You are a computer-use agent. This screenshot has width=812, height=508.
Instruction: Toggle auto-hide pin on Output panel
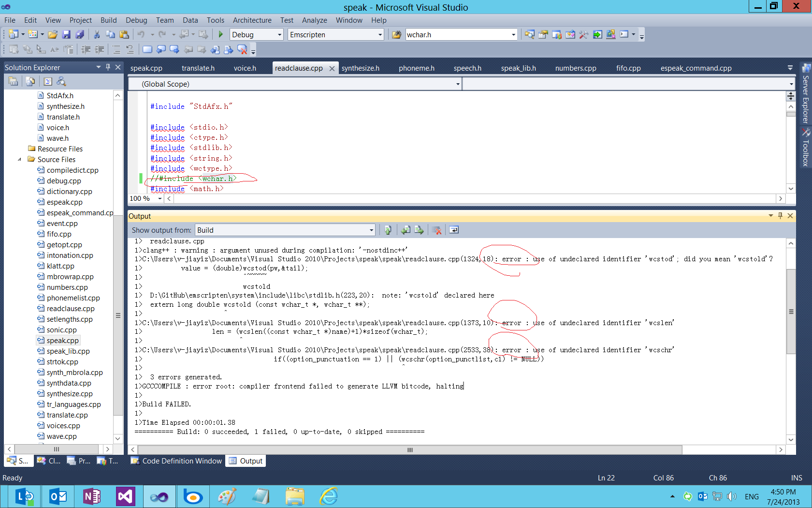(780, 216)
